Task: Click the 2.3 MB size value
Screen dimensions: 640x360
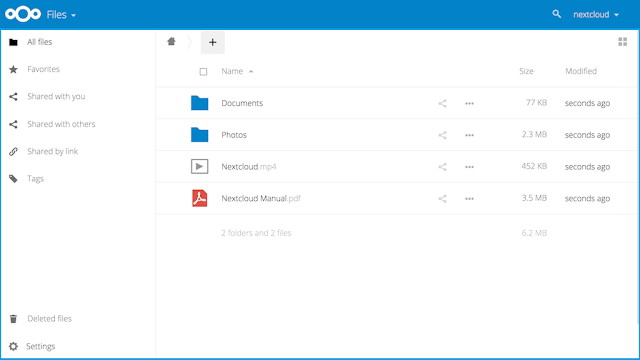Action: coord(534,134)
